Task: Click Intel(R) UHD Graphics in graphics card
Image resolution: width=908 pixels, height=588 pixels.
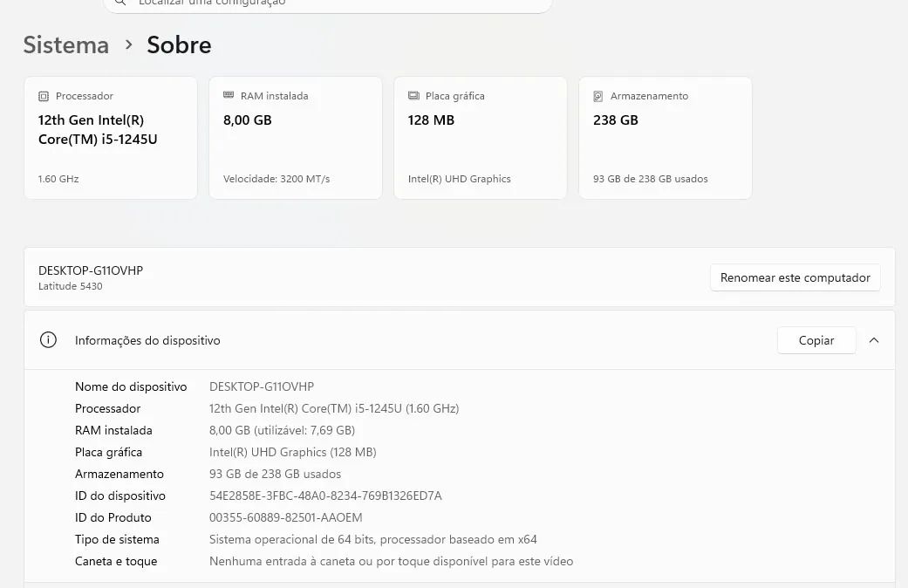Action: (459, 179)
